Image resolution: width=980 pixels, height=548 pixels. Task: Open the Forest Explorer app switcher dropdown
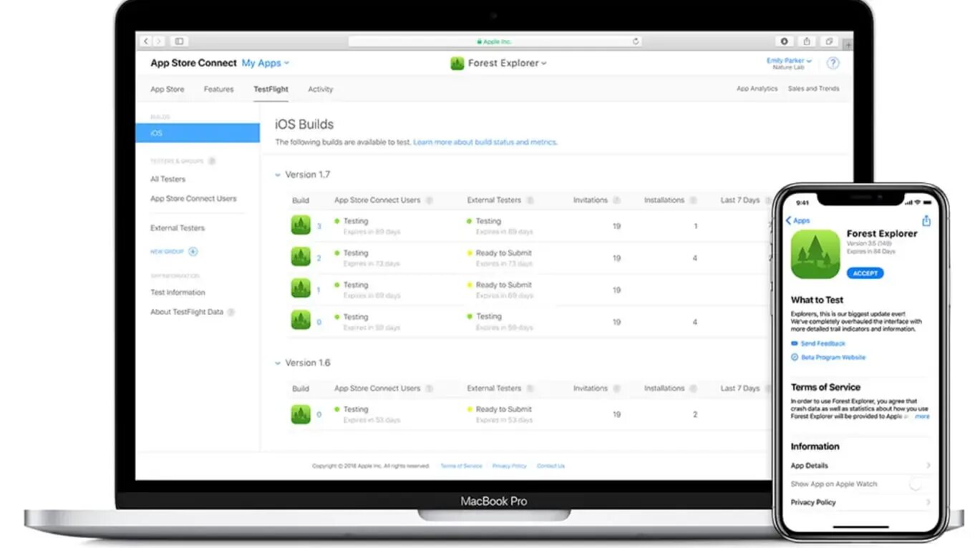507,63
